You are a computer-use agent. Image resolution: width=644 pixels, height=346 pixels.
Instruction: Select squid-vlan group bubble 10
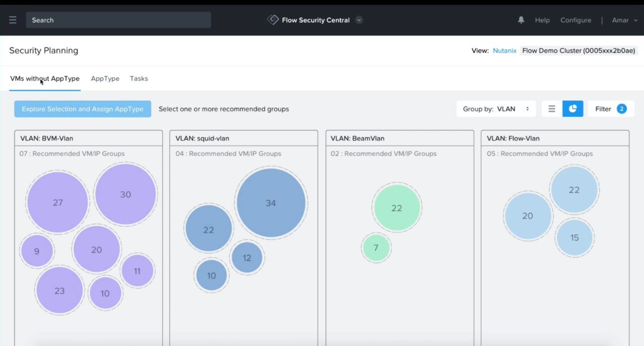click(x=211, y=275)
